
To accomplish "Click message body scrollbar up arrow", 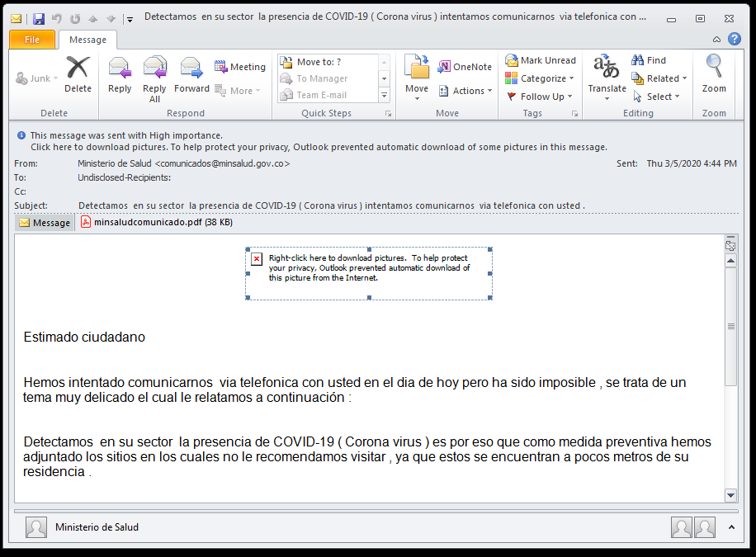I will (x=731, y=261).
